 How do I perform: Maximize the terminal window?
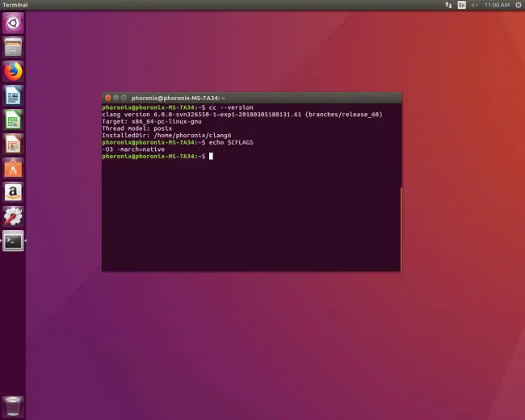tap(124, 98)
